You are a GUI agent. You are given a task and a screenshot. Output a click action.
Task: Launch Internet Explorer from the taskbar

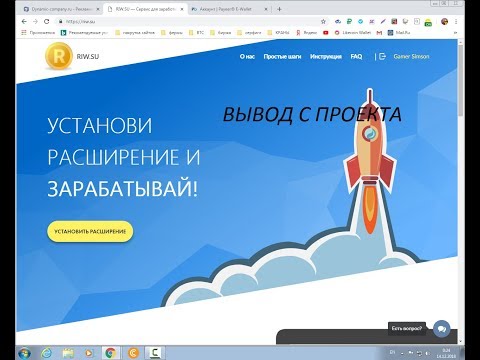(x=46, y=353)
